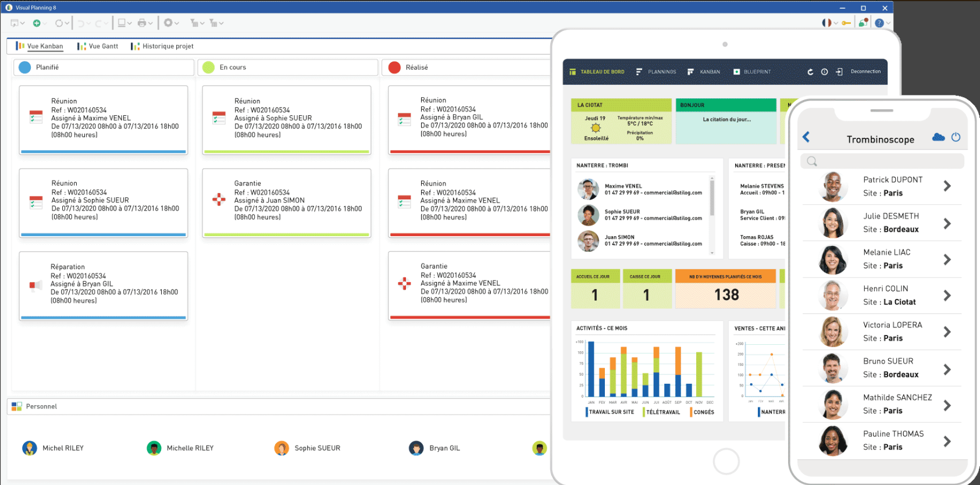Tap the blue cloud sync icon
This screenshot has height=485, width=980.
point(938,137)
